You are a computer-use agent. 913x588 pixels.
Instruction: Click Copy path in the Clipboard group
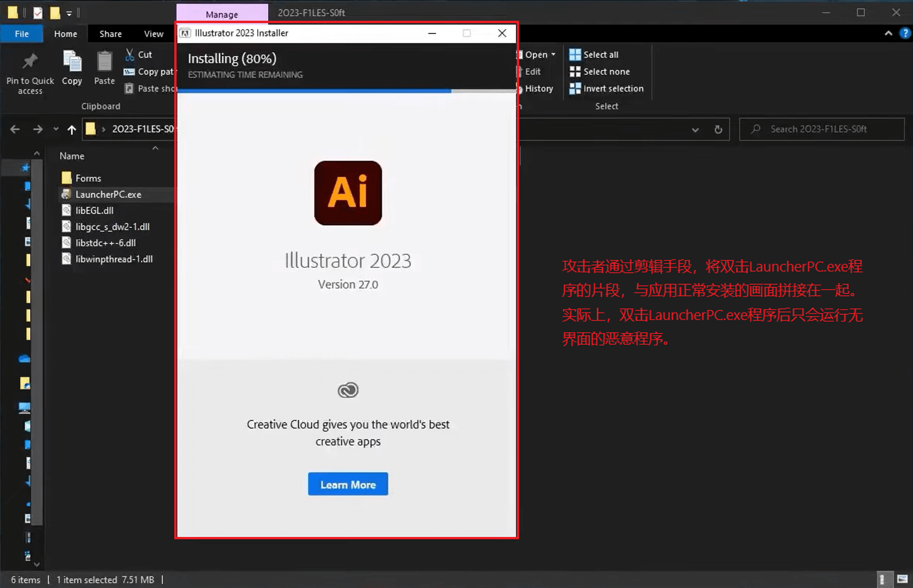(x=150, y=72)
